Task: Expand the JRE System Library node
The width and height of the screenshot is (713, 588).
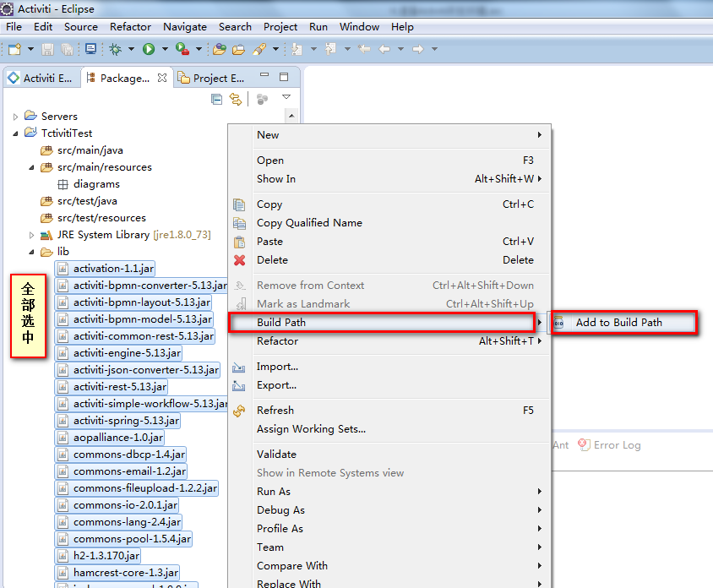Action: (x=31, y=235)
